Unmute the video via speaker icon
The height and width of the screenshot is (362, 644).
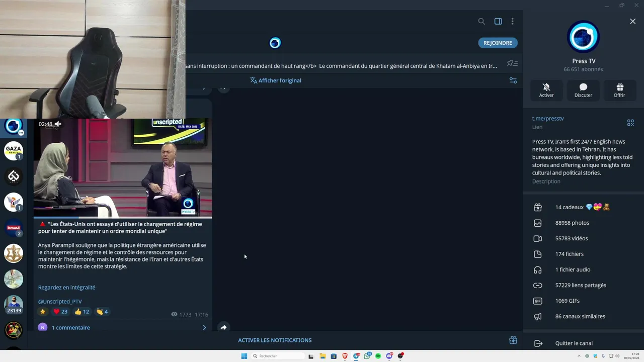pyautogui.click(x=58, y=124)
